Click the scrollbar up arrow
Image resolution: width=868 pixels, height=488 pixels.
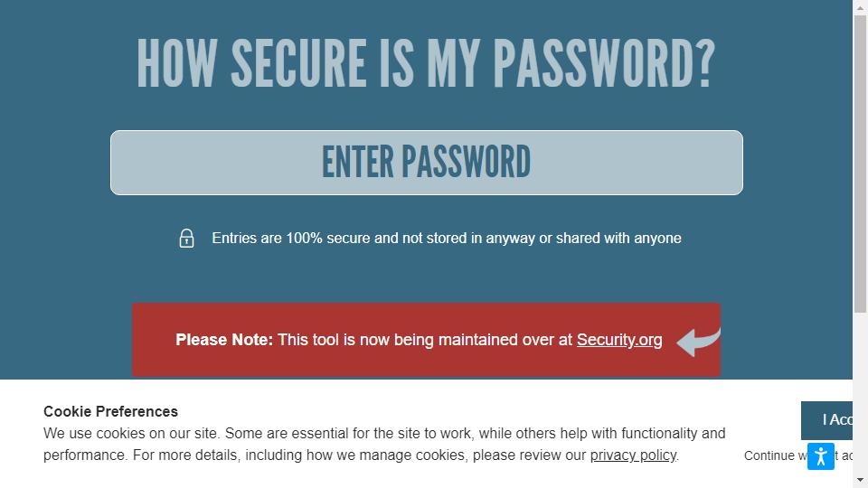[x=860, y=7]
